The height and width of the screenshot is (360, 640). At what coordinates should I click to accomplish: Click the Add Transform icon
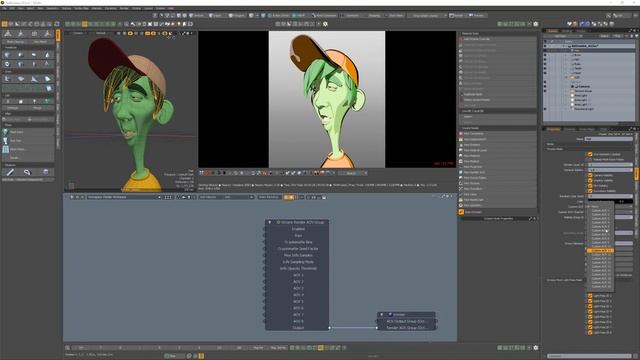(461, 189)
